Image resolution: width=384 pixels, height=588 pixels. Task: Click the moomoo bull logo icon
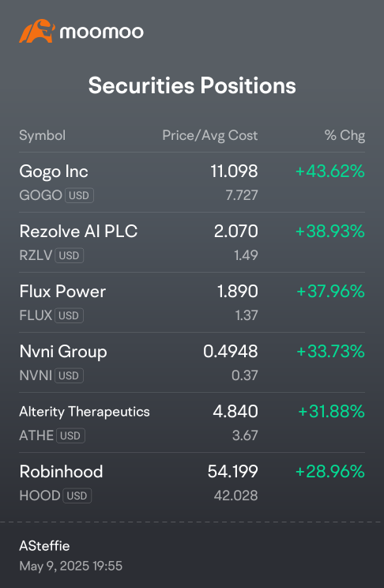click(37, 31)
